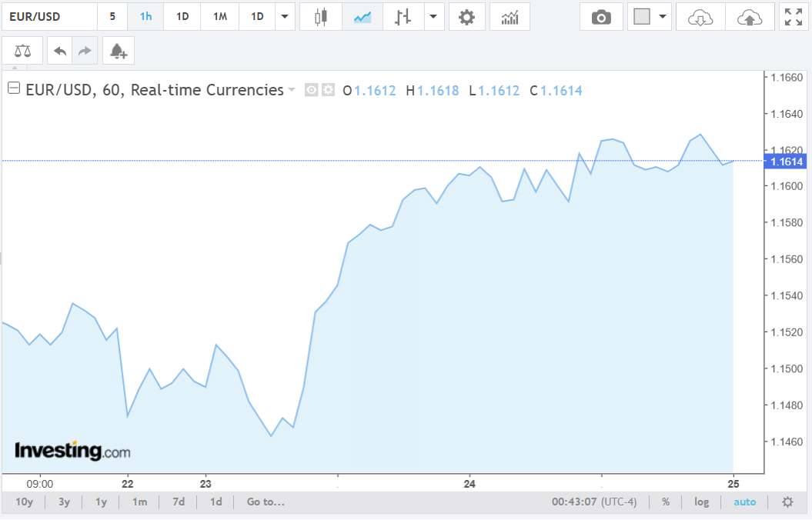Click the gray layout square button
This screenshot has width=812, height=520.
pos(642,17)
